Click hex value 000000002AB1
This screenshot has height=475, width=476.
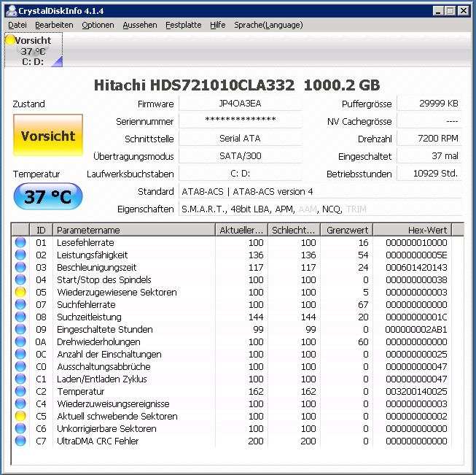coord(416,329)
